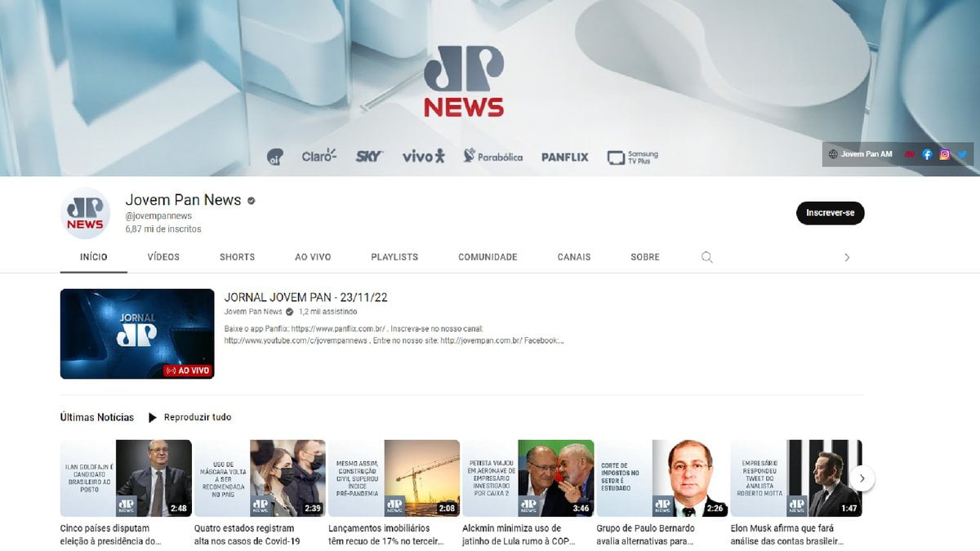Open 'Grupo de Paulo Bernardo' video title
This screenshot has width=980, height=551.
[645, 535]
